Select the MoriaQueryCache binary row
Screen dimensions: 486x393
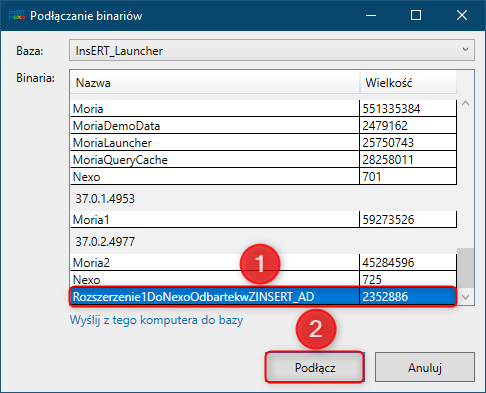click(263, 160)
